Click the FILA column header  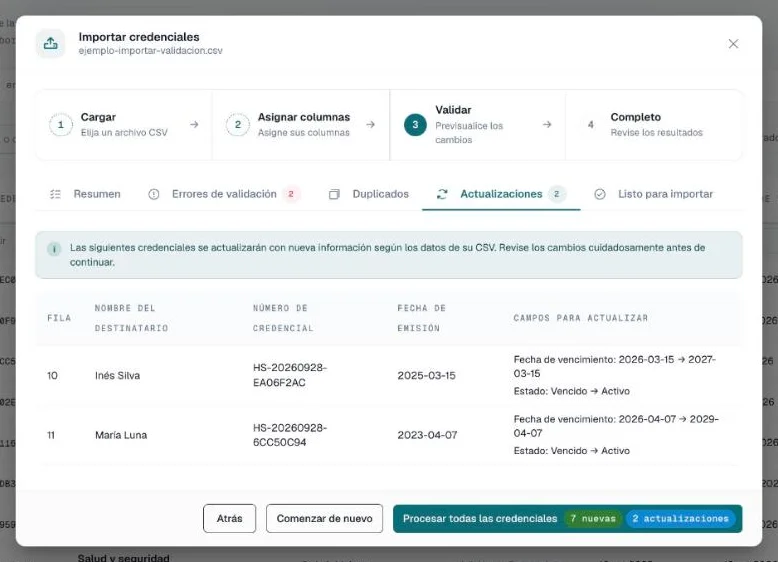click(x=59, y=318)
